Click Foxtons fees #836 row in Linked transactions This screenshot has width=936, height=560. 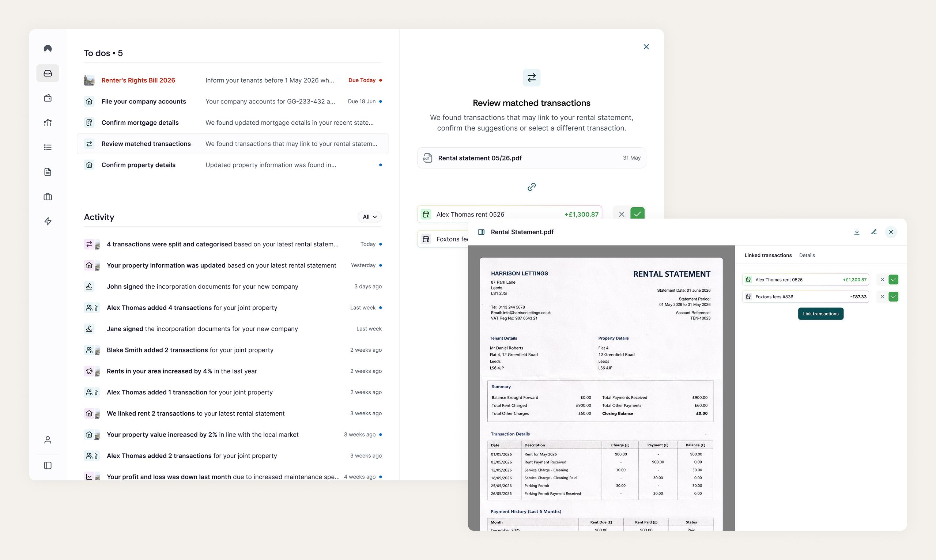point(805,296)
